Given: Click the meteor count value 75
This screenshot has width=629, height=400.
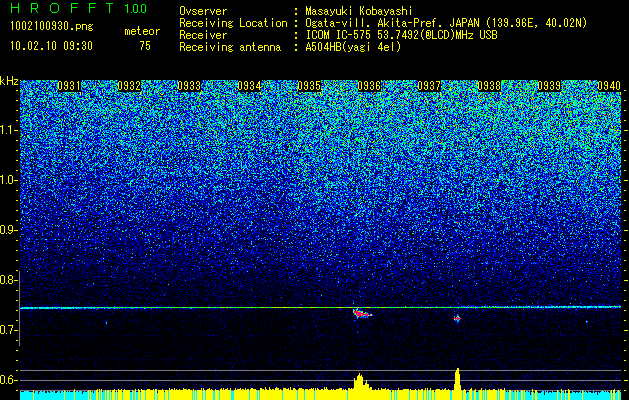Looking at the screenshot, I should (145, 46).
